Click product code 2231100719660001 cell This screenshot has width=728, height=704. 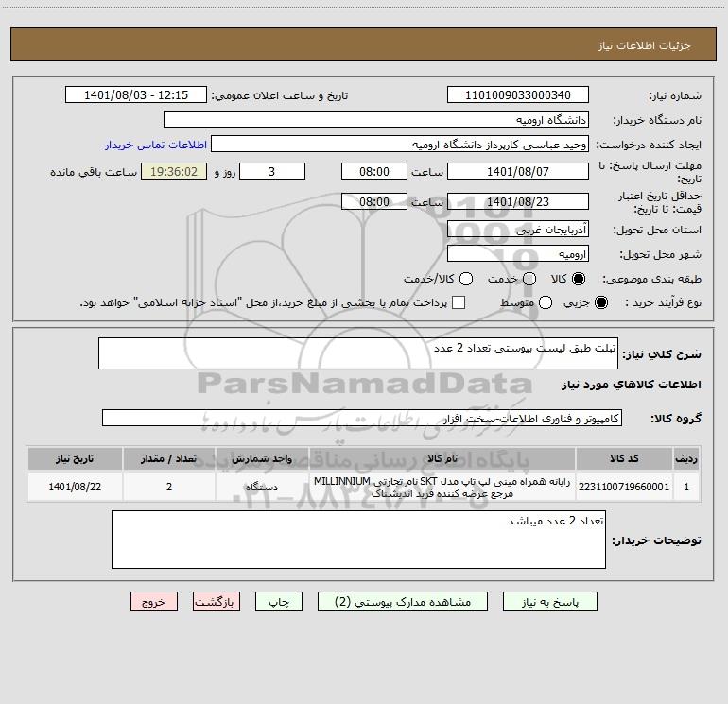[x=624, y=487]
